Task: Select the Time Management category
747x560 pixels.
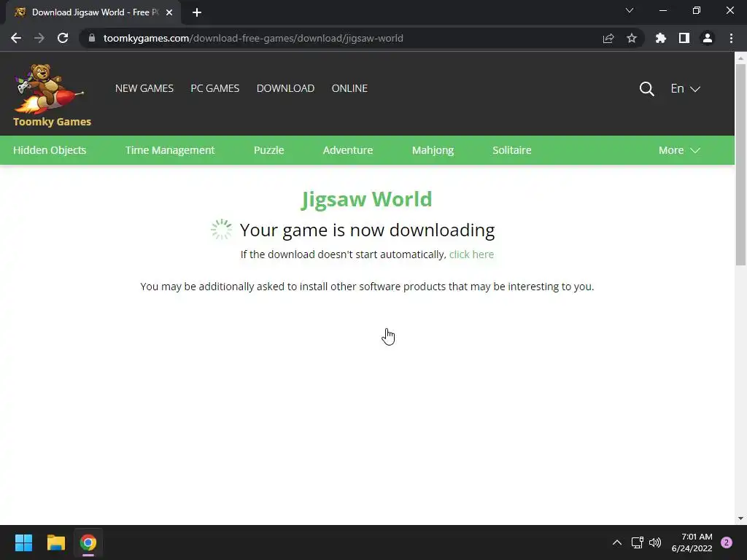Action: coord(169,150)
